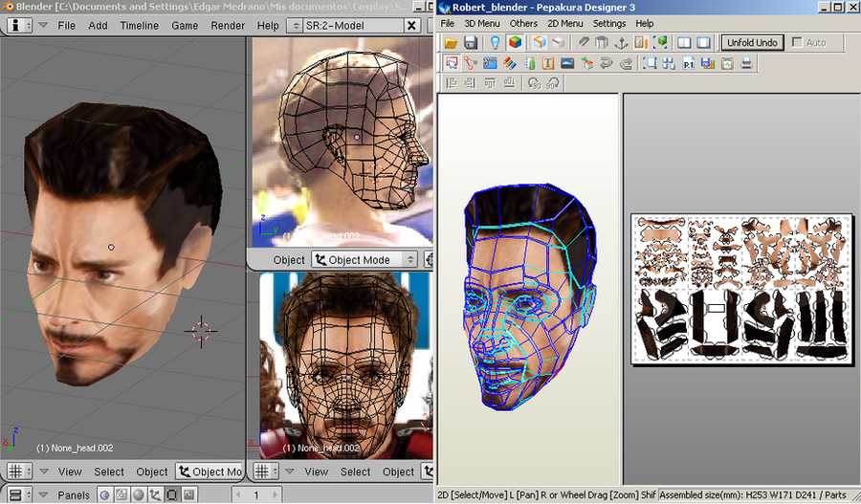This screenshot has height=504, width=861.
Task: Collapse left viewport header menus triangle
Action: 44,471
